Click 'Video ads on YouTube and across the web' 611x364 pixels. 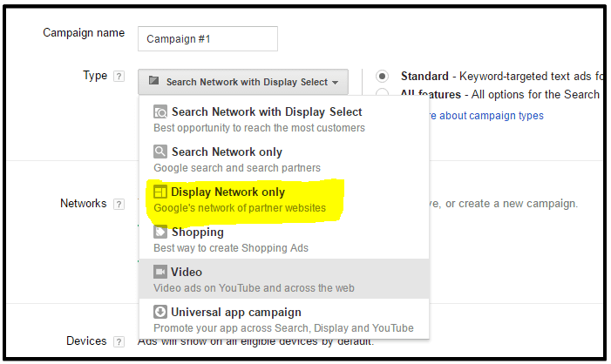[x=254, y=288]
